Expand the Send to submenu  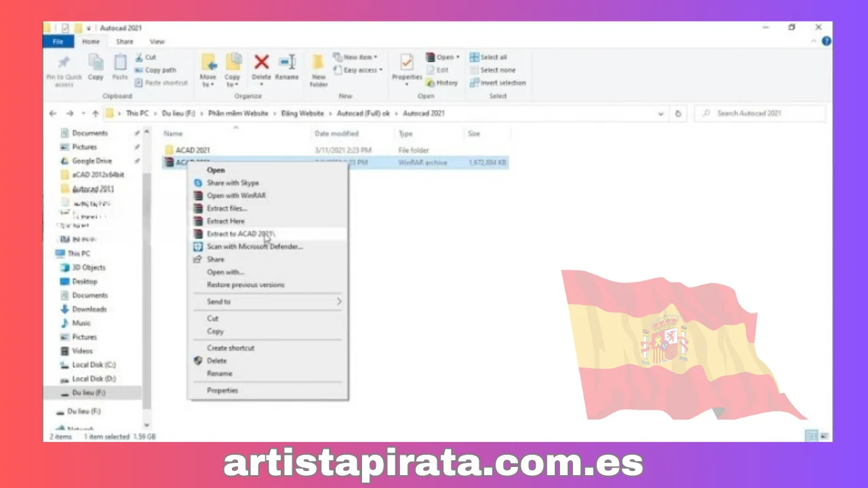[267, 302]
